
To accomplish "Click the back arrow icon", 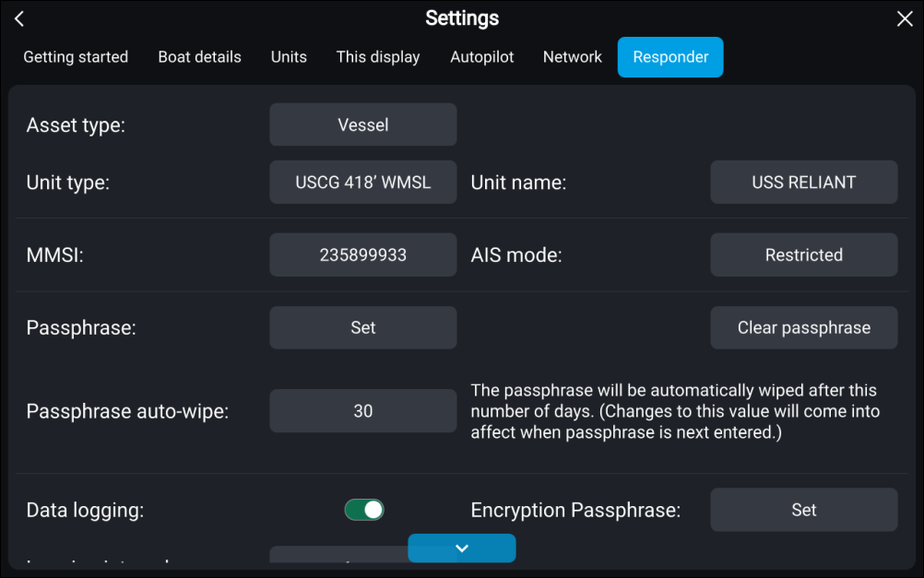I will [19, 19].
